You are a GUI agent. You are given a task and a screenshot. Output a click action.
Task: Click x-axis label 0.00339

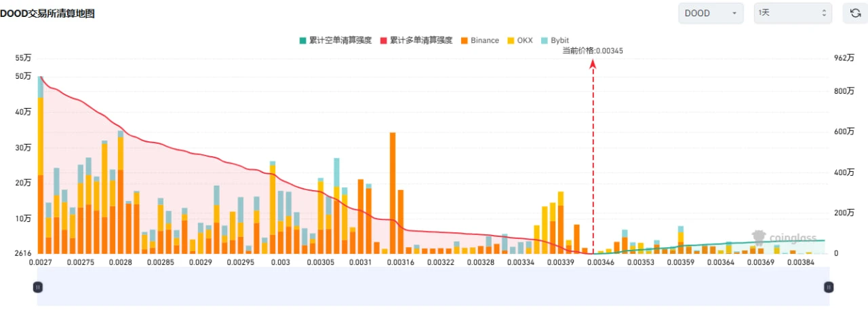pyautogui.click(x=561, y=261)
